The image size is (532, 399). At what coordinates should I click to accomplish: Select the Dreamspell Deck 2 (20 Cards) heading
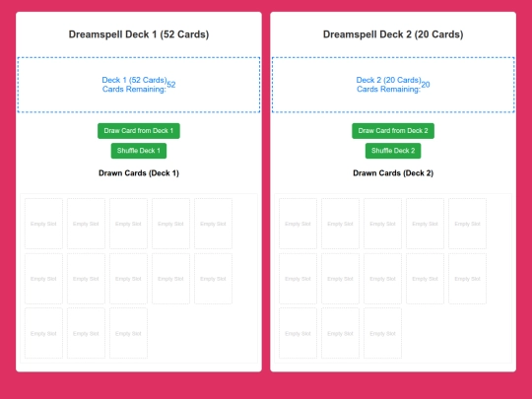coord(393,34)
